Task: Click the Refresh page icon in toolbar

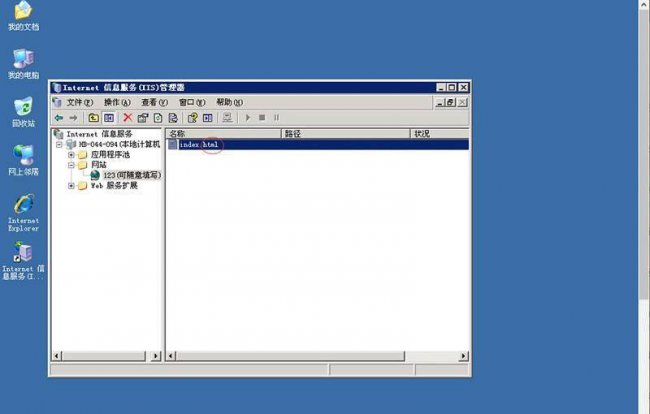Action: tap(158, 118)
